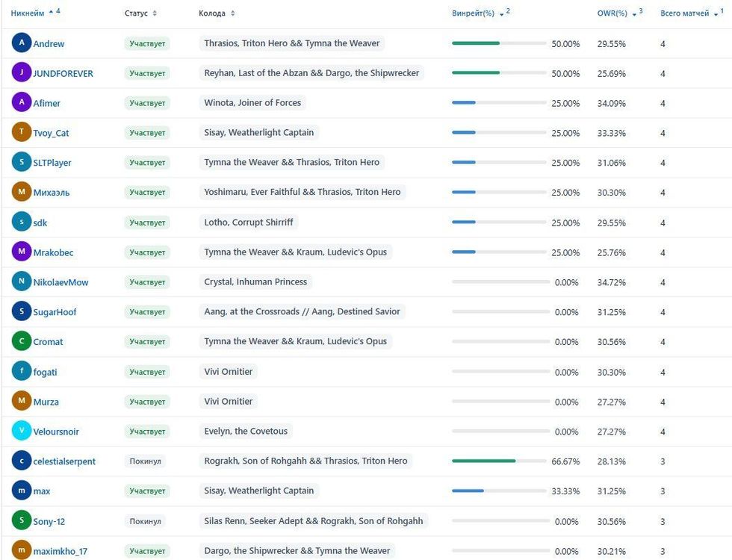Sort by Статус column arrows
This screenshot has height=560, width=732.
click(155, 13)
